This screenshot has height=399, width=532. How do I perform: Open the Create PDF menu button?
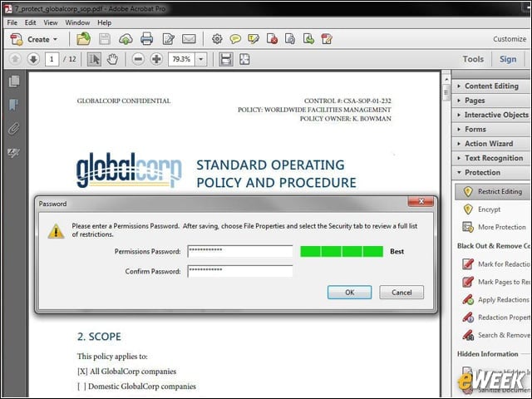click(33, 39)
